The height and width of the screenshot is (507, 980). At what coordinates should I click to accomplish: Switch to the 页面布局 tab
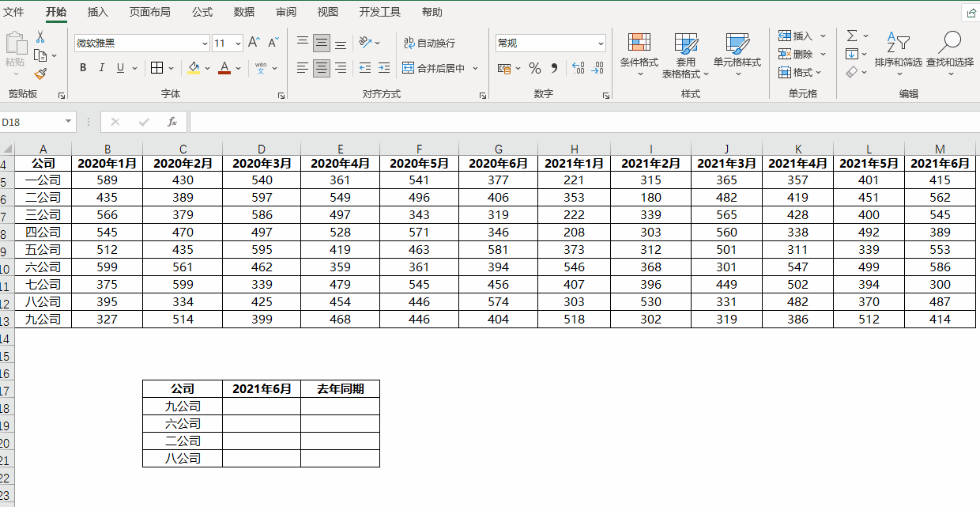coord(150,13)
